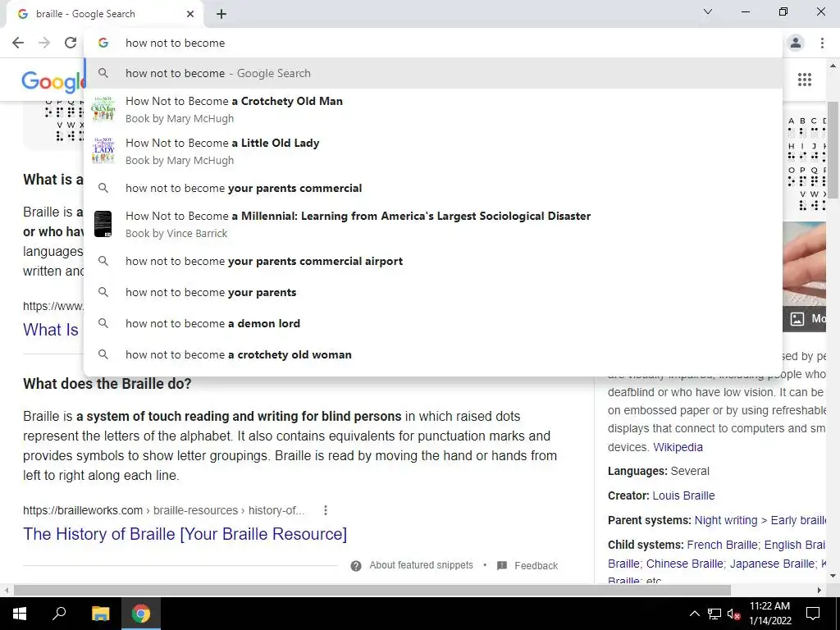
Task: Click the braille alphabet image in knowledge panel
Action: (806, 163)
